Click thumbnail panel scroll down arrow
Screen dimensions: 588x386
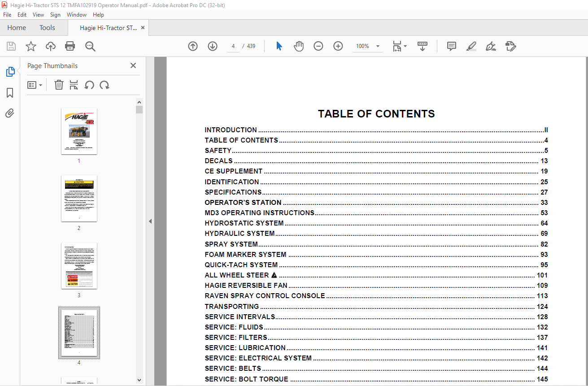pos(139,380)
